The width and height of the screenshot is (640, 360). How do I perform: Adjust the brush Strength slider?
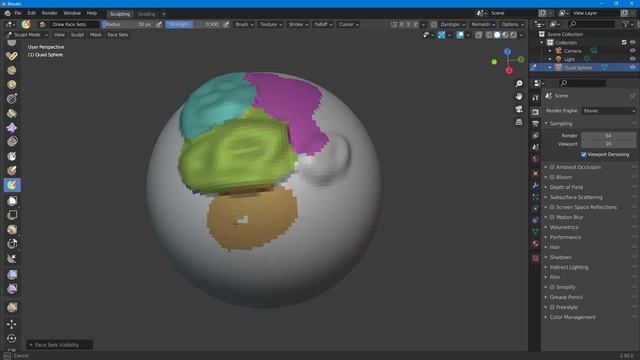(193, 24)
